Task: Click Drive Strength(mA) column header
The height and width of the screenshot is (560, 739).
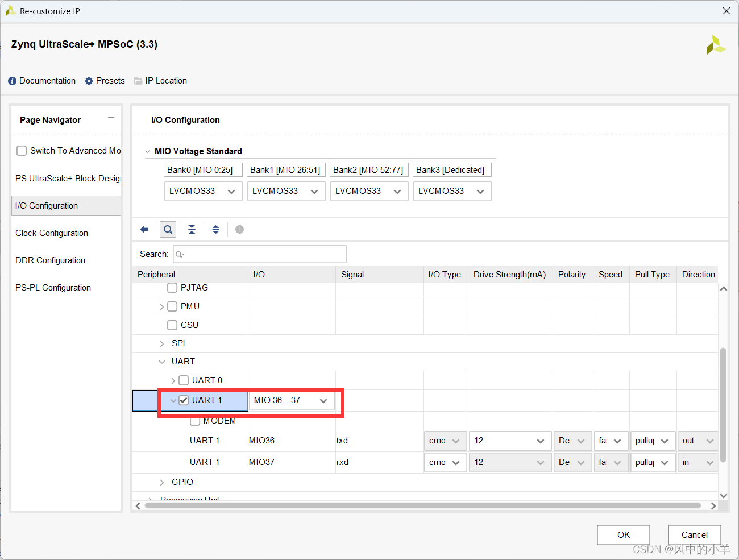Action: pyautogui.click(x=509, y=275)
